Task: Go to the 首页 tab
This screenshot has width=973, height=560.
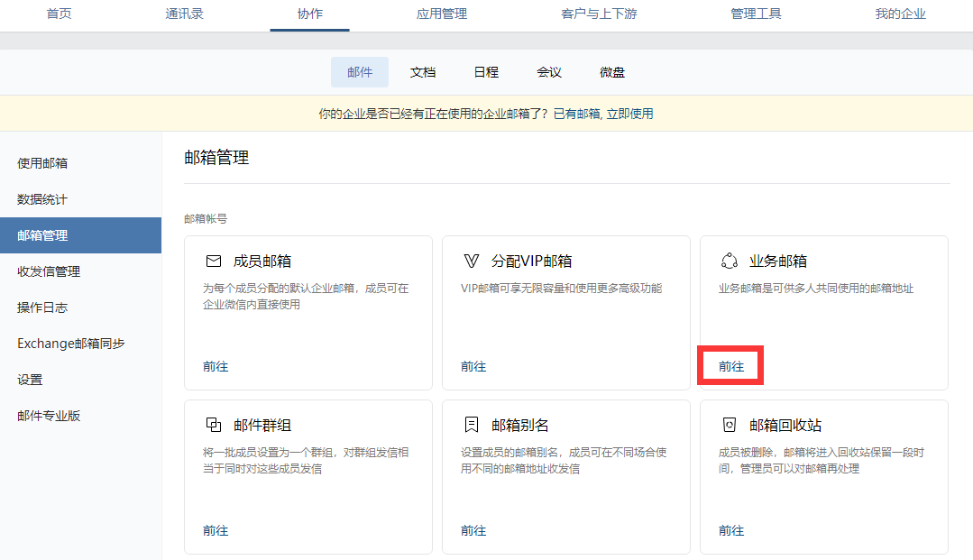Action: click(59, 14)
